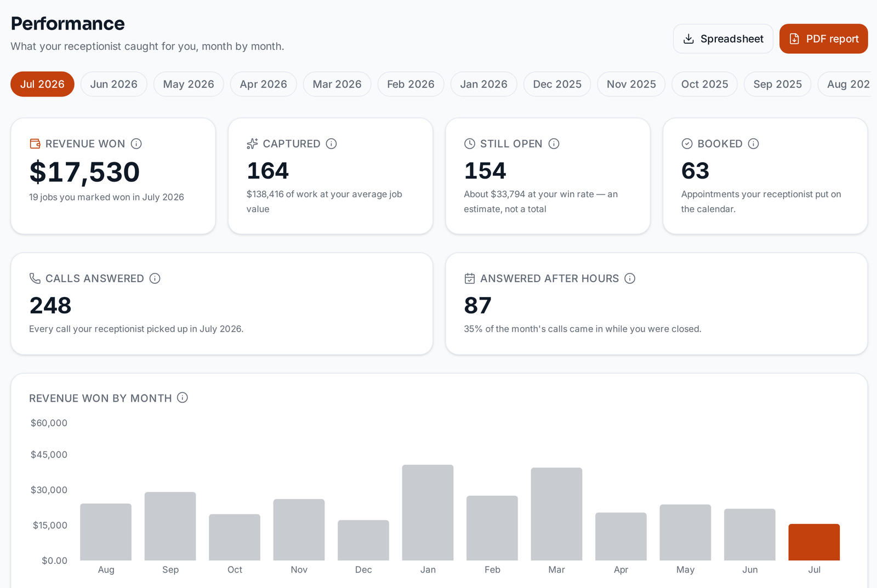This screenshot has width=877, height=588.
Task: Click the Apr bar in revenue chart
Action: pyautogui.click(x=621, y=536)
